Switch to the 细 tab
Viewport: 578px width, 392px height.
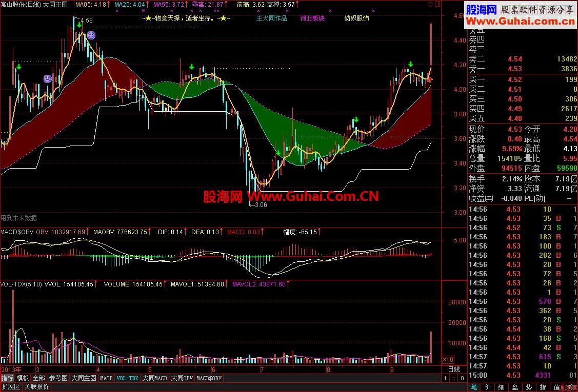coord(502,387)
